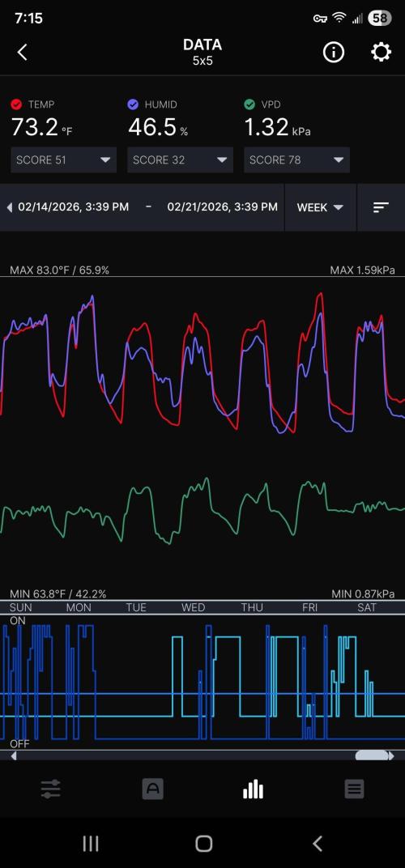The height and width of the screenshot is (868, 405).
Task: Tap Android back navigation button
Action: click(317, 844)
